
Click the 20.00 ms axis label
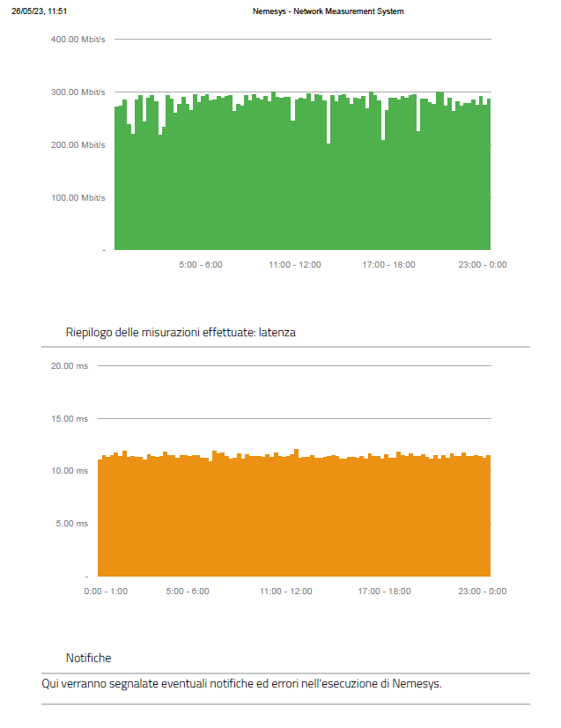tap(70, 365)
